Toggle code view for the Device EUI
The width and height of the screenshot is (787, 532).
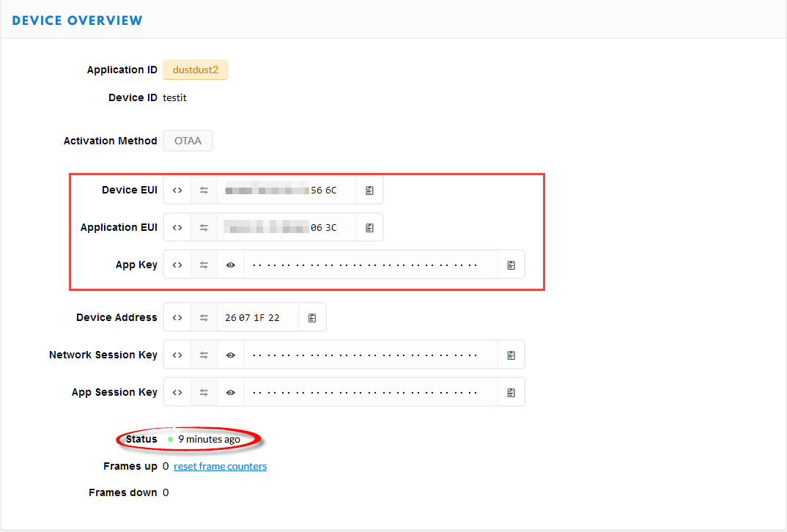pos(177,190)
